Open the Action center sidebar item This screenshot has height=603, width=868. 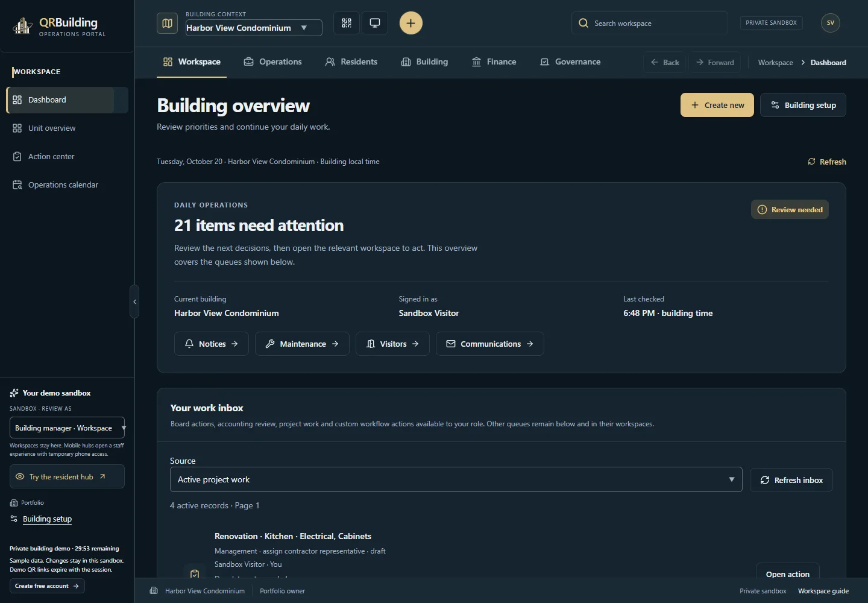pyautogui.click(x=67, y=156)
